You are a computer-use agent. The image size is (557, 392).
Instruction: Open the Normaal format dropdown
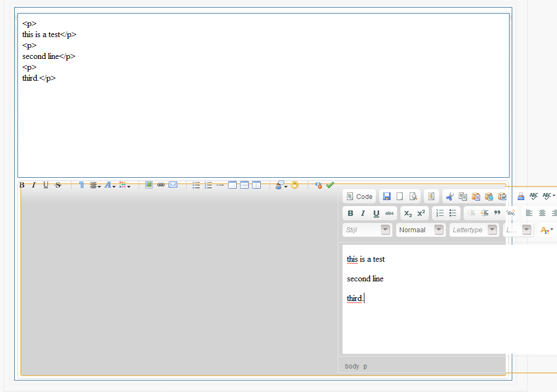tap(421, 230)
